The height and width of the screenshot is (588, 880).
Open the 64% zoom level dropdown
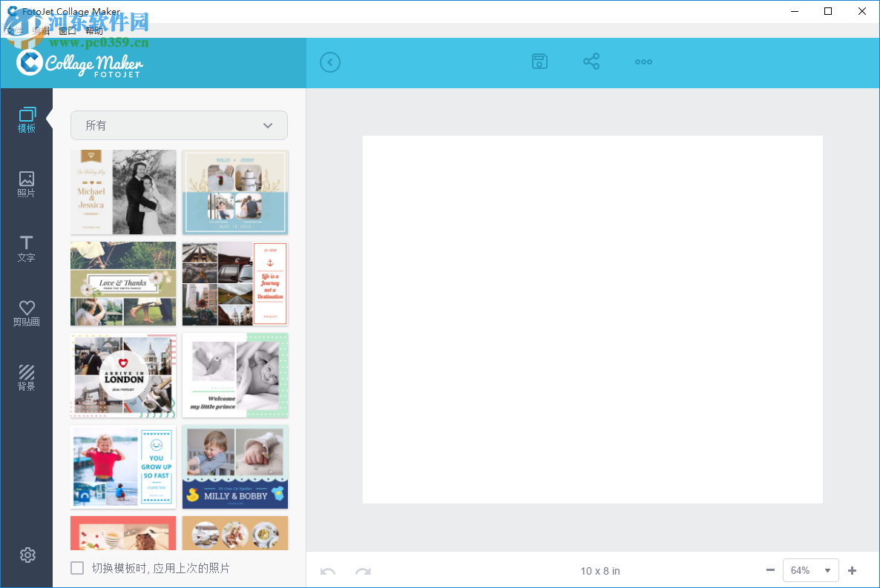click(811, 570)
